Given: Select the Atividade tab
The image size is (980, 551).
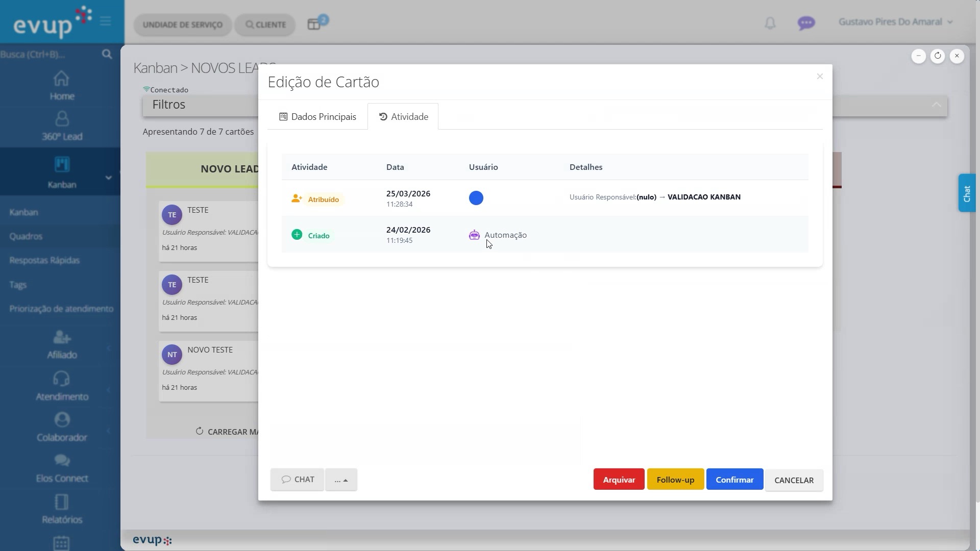Looking at the screenshot, I should click(403, 117).
